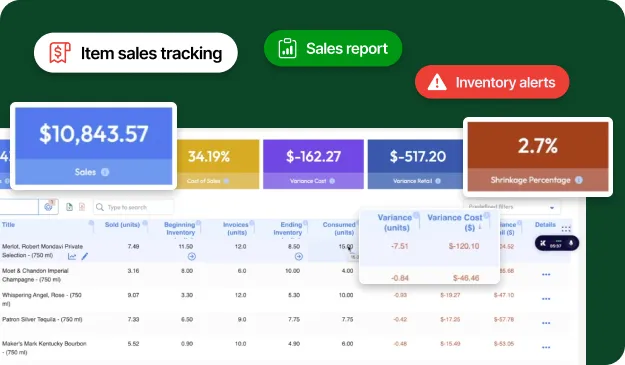Click the Inventory alerts red pill

pos(492,82)
